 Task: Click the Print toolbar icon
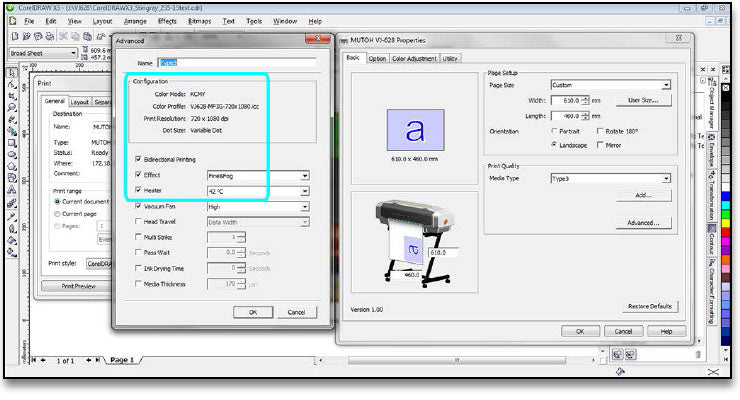tap(49, 36)
